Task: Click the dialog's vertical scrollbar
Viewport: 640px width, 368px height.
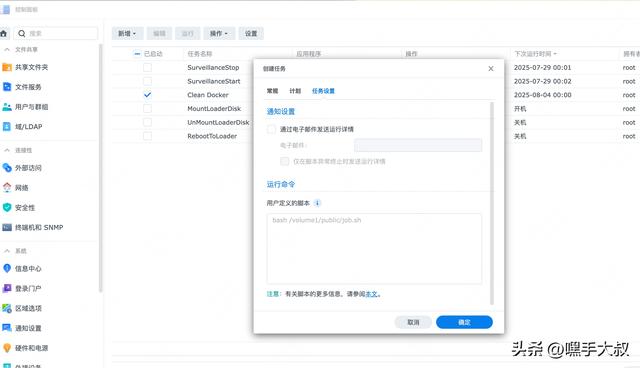Action: pyautogui.click(x=491, y=203)
